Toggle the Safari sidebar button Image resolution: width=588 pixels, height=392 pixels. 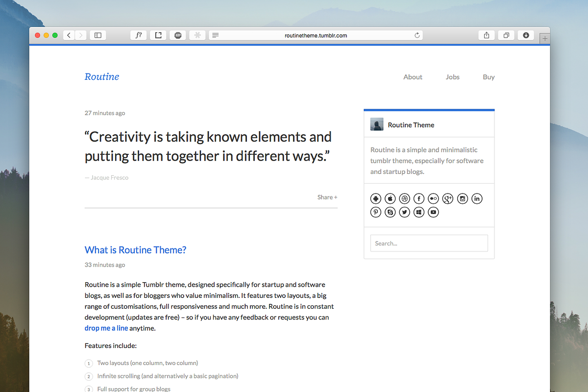98,35
